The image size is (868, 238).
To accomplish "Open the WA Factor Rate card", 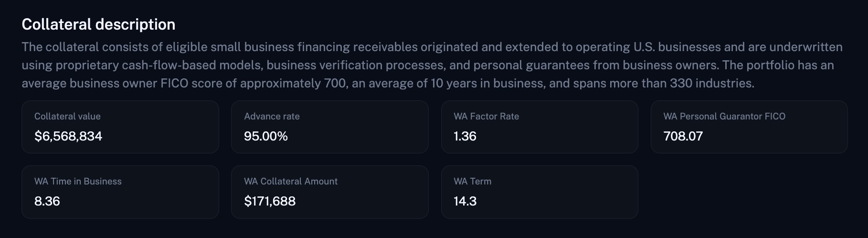I will (540, 127).
